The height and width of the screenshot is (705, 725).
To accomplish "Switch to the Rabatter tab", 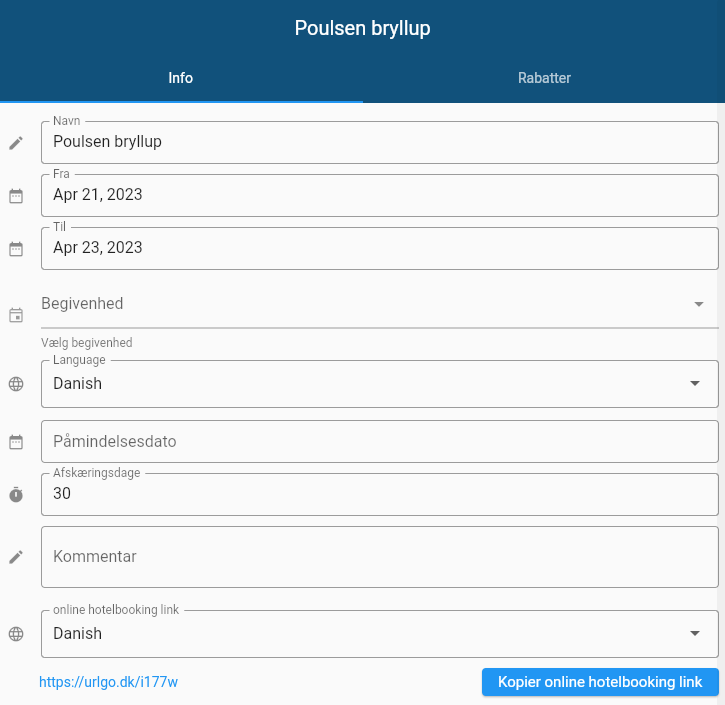I will 544,78.
